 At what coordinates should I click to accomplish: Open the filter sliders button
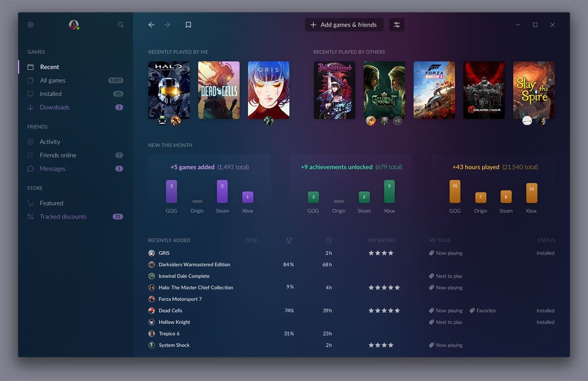397,25
